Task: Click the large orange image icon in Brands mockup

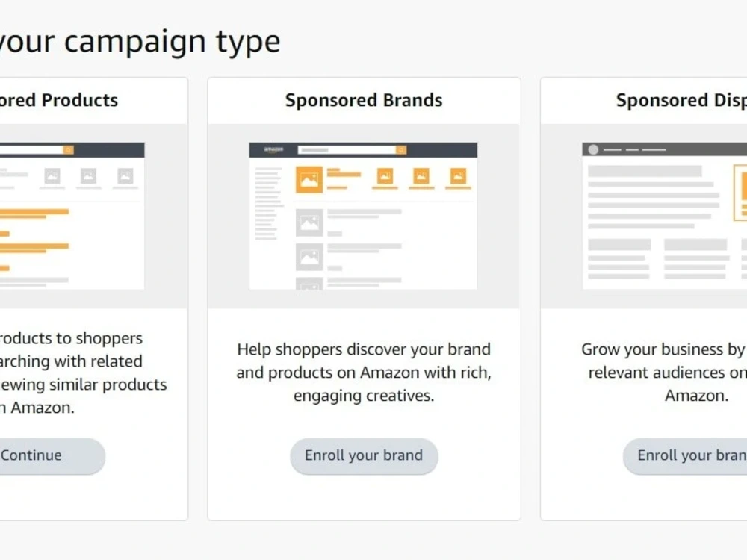Action: click(309, 179)
